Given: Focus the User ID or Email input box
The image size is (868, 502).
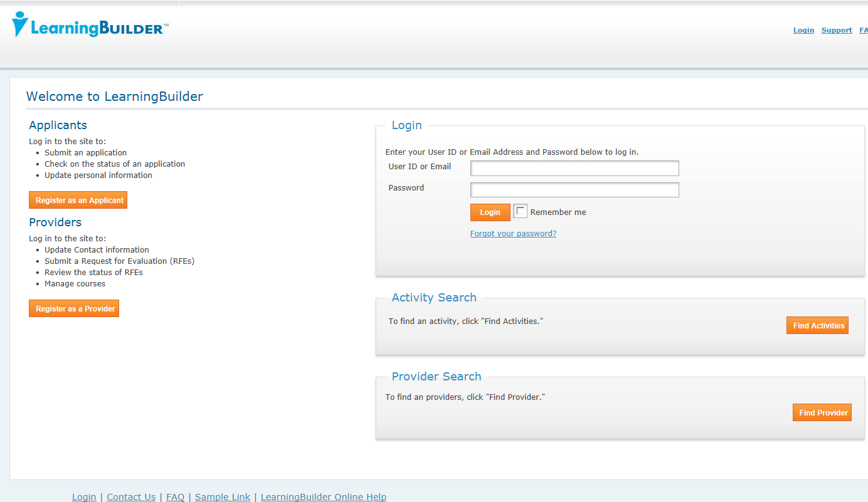Looking at the screenshot, I should click(574, 168).
